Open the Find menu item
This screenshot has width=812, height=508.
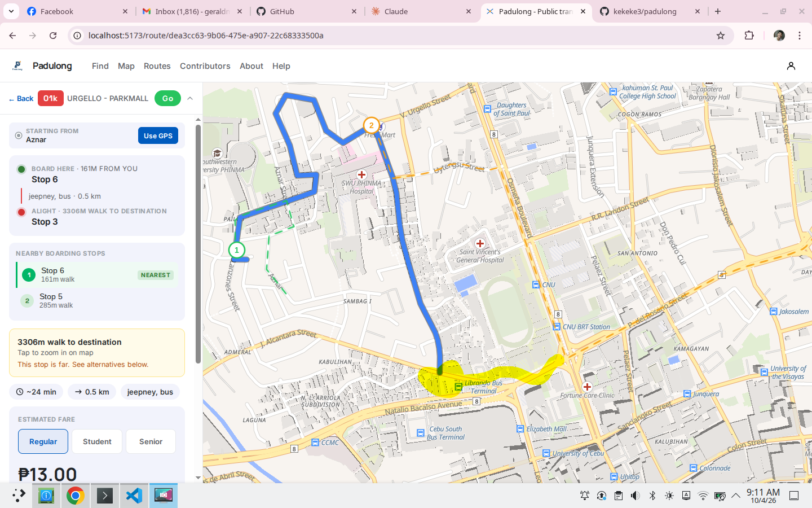pyautogui.click(x=100, y=66)
